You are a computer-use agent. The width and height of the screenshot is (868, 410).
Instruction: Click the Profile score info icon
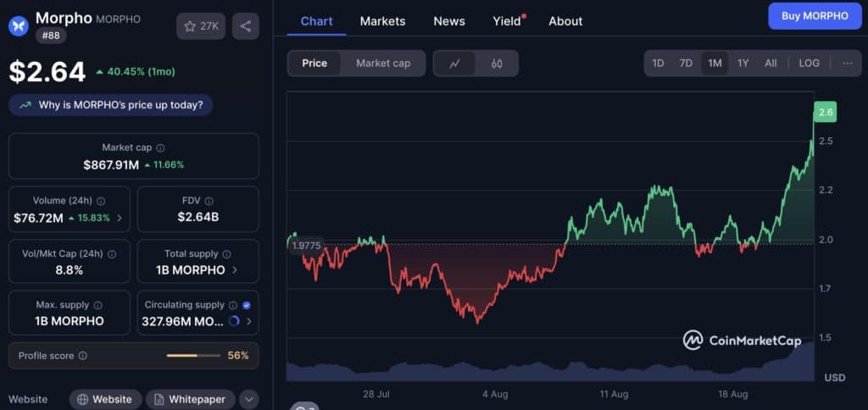pos(82,356)
